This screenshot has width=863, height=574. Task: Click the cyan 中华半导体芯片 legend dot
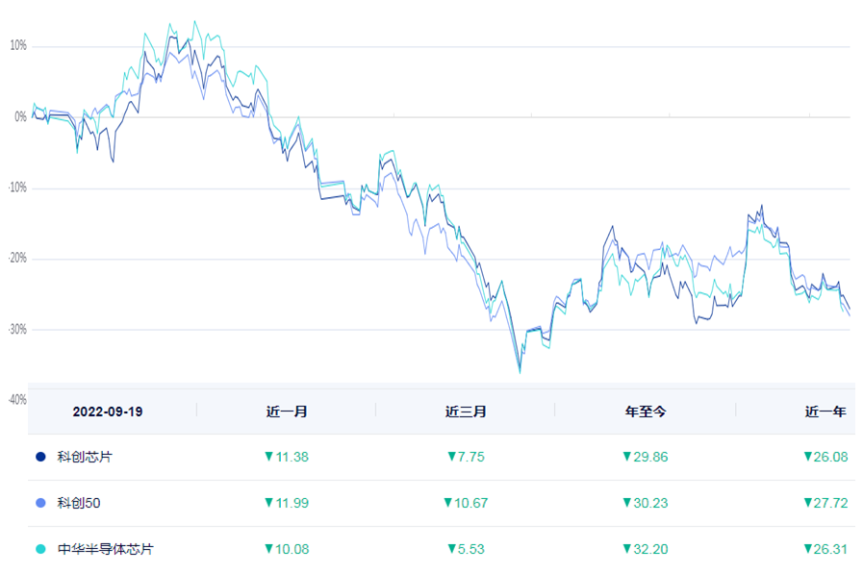coord(41,549)
